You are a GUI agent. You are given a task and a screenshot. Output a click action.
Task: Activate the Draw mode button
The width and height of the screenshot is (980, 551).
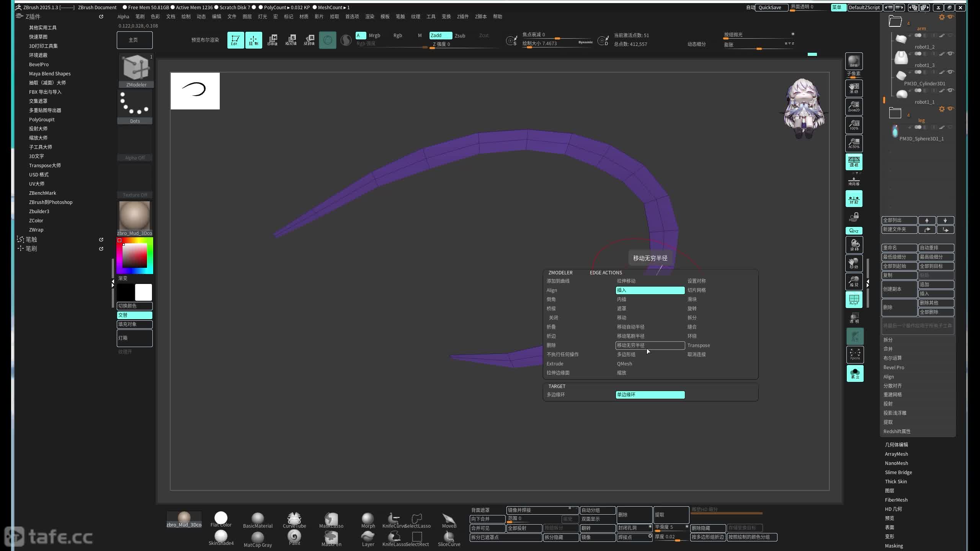pyautogui.click(x=253, y=40)
